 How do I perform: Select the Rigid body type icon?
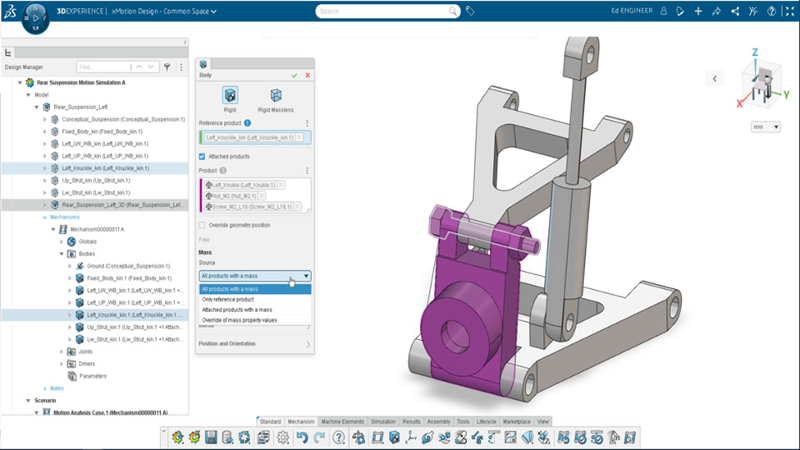[x=230, y=96]
